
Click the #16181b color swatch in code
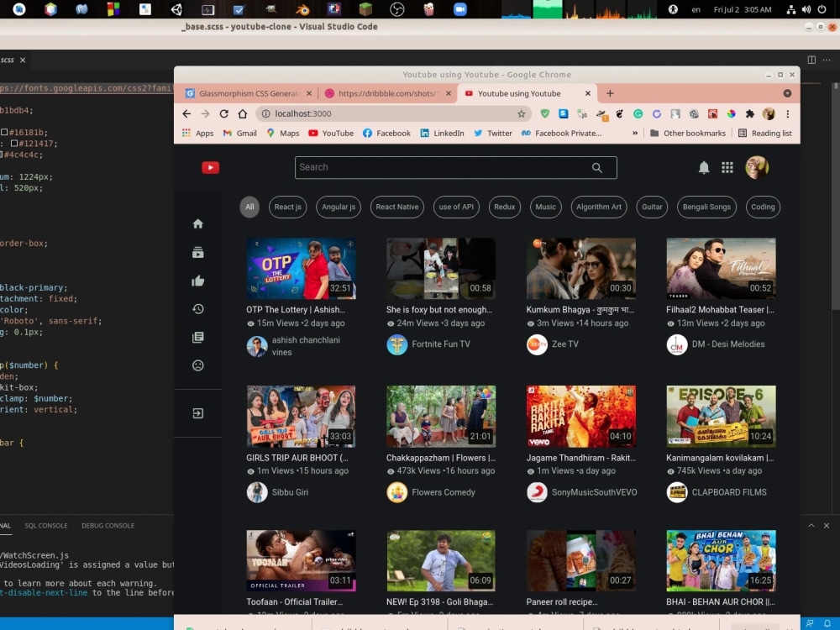pos(4,133)
